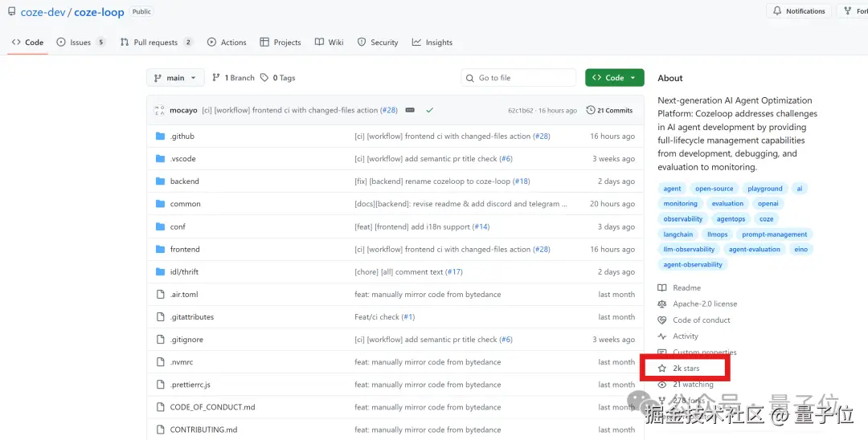The image size is (868, 440).
Task: Click the CONTRIBUTING.md file icon
Action: pos(161,430)
